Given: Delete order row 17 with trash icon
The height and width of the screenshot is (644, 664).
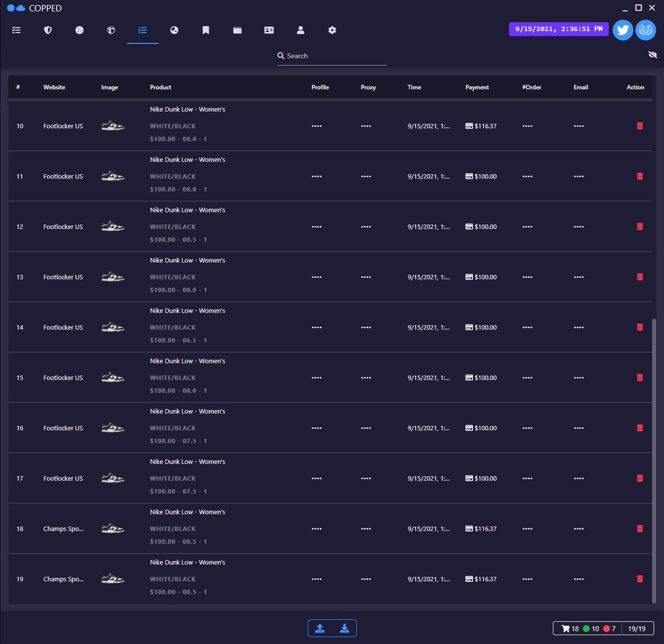Looking at the screenshot, I should [640, 478].
